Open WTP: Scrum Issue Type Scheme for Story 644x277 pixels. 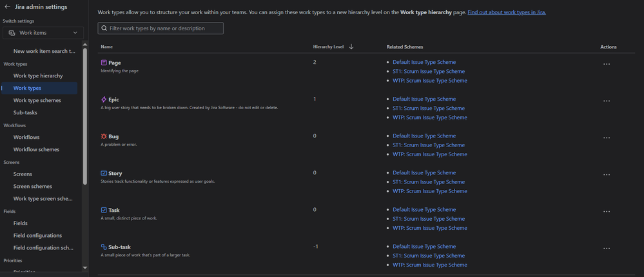(x=429, y=191)
